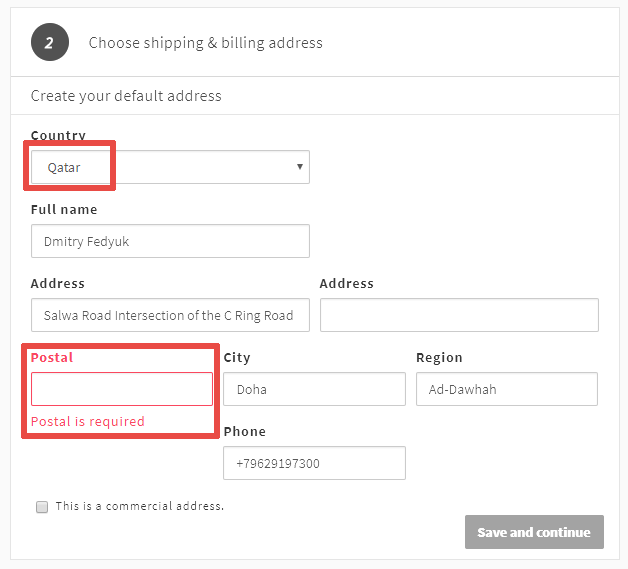Click the Phone number input field
This screenshot has height=569, width=628.
(314, 463)
